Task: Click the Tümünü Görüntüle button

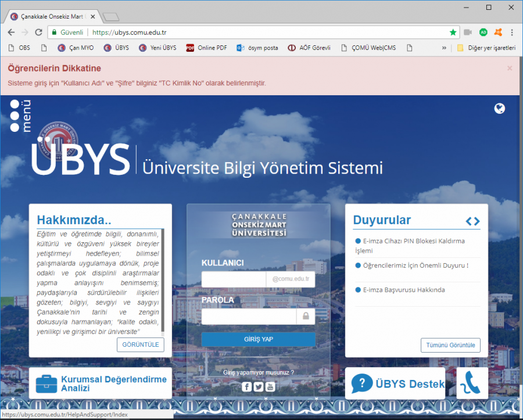Action: (450, 345)
